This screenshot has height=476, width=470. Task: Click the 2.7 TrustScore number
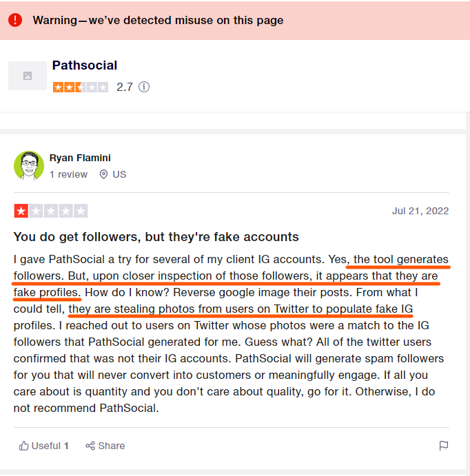tap(125, 87)
